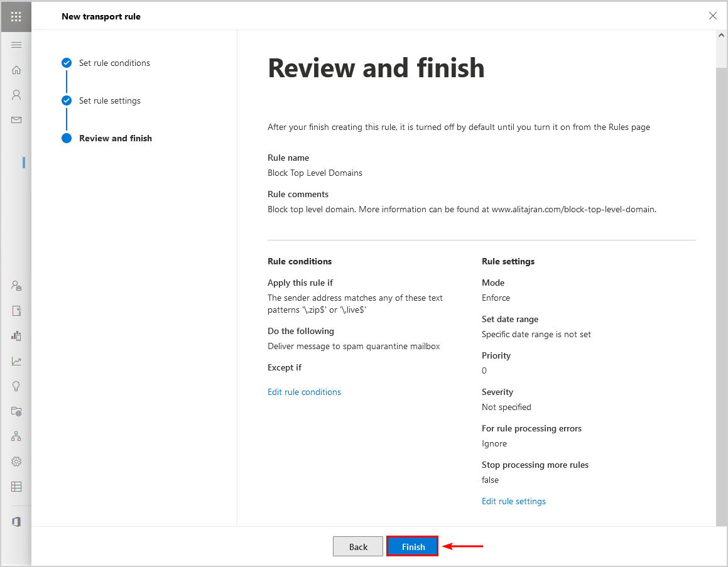Screen dimensions: 728x567
Task: Open the app launcher waffle grid
Action: (x=16, y=17)
